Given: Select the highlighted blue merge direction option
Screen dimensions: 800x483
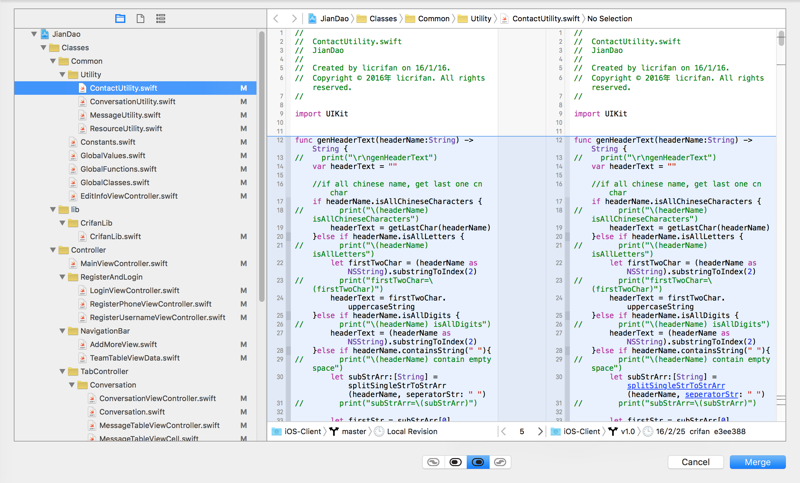Looking at the screenshot, I should tap(478, 462).
